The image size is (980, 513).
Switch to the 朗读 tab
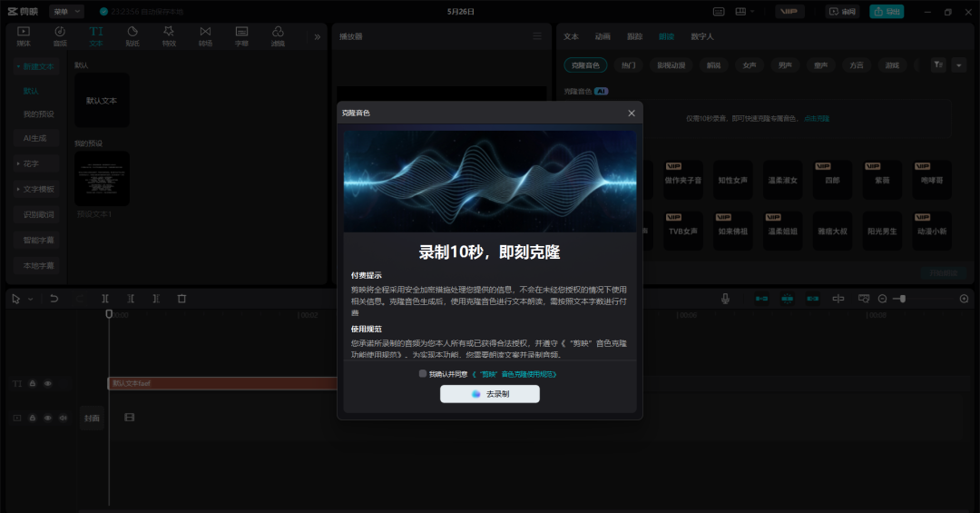tap(666, 36)
